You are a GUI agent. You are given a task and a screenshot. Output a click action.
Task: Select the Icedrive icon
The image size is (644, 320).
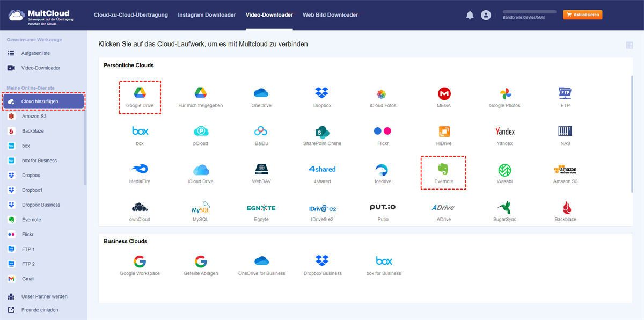tap(383, 170)
